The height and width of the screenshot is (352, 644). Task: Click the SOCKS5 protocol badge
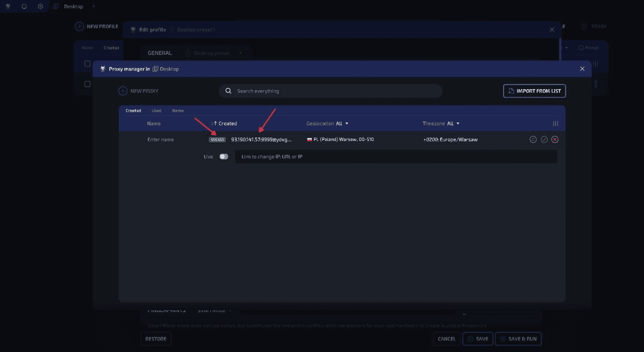[217, 139]
